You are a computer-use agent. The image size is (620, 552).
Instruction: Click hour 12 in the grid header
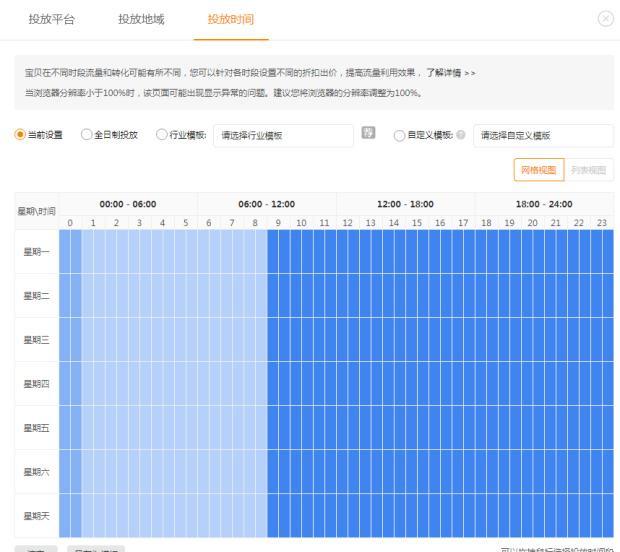click(348, 223)
